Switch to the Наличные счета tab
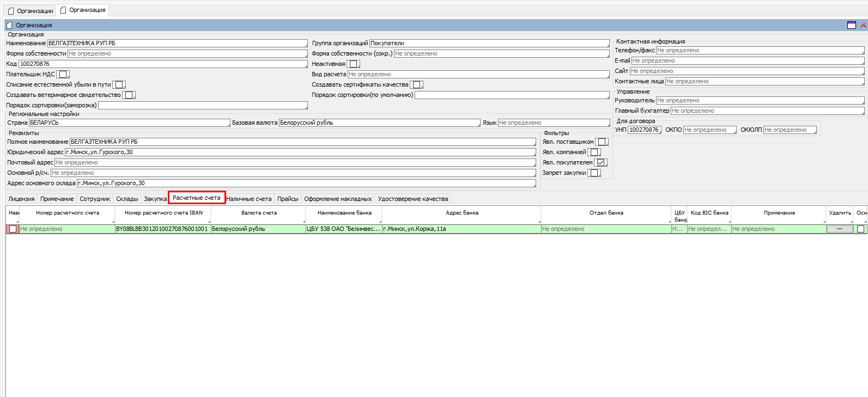868x397 pixels. [x=248, y=199]
